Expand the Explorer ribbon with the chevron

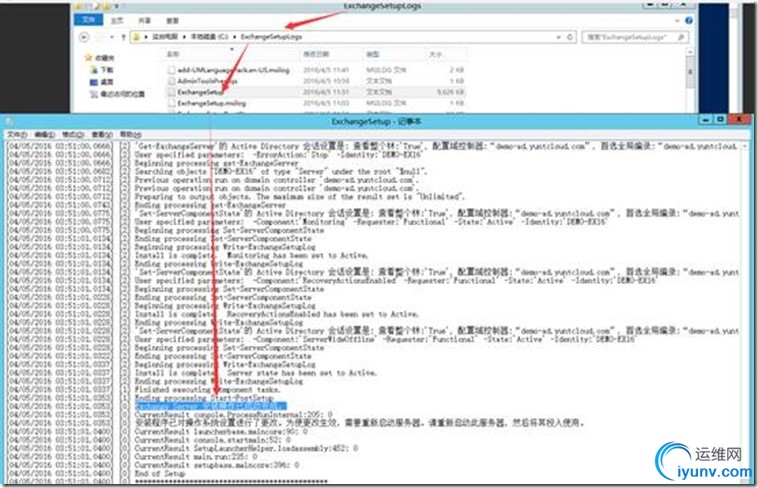point(677,20)
